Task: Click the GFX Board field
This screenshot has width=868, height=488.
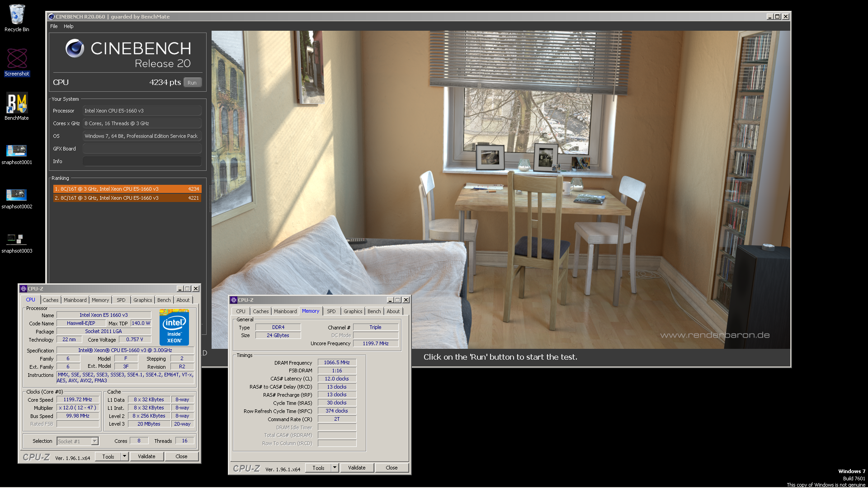Action: (142, 149)
